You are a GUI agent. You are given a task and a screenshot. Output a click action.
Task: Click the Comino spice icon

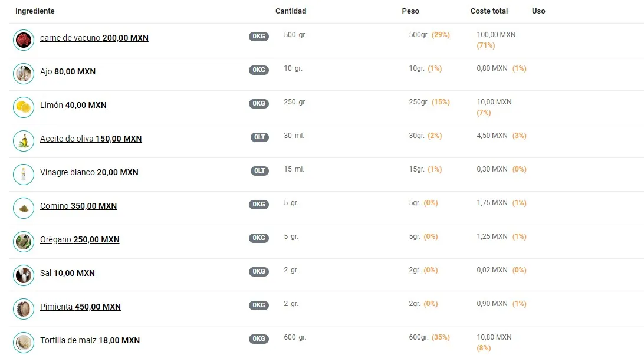click(x=24, y=208)
